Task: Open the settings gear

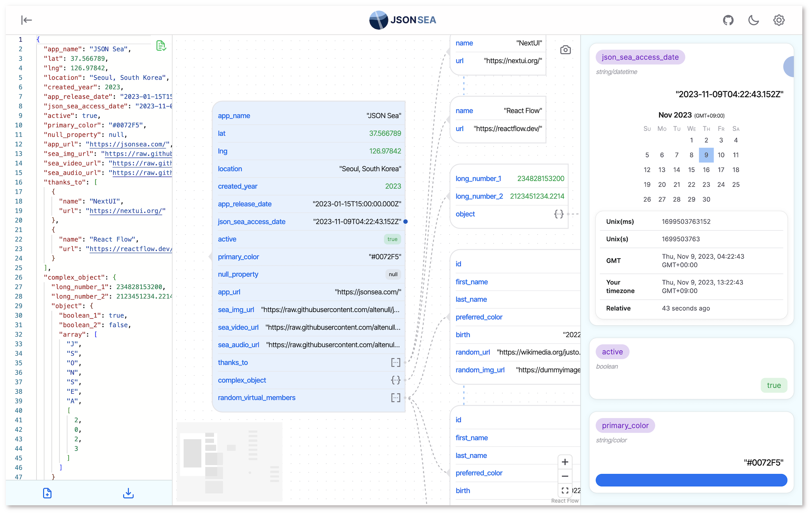Action: click(x=779, y=20)
